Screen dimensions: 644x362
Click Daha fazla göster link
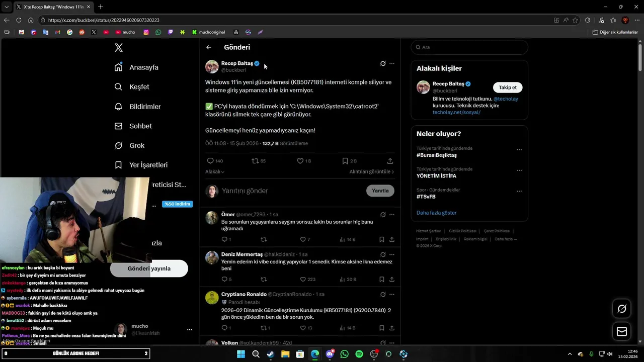tap(436, 213)
